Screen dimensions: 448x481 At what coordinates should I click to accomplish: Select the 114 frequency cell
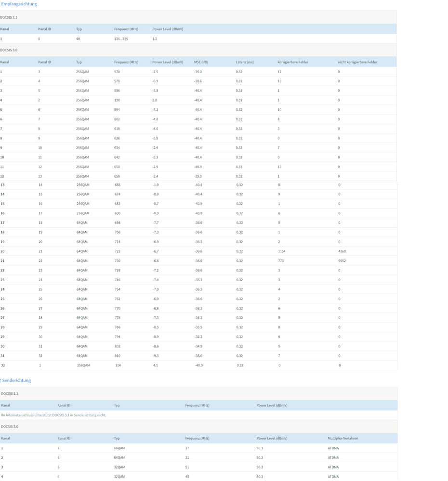118,365
